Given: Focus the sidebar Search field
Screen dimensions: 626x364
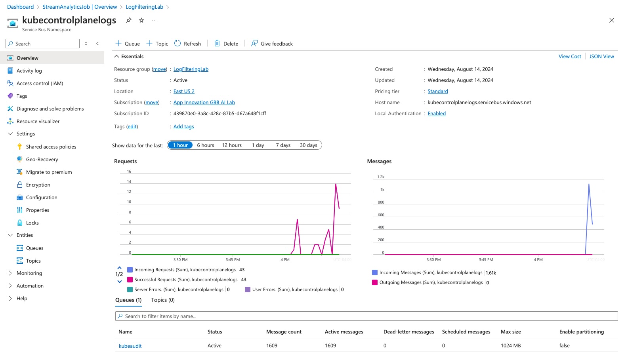Looking at the screenshot, I should pos(43,44).
